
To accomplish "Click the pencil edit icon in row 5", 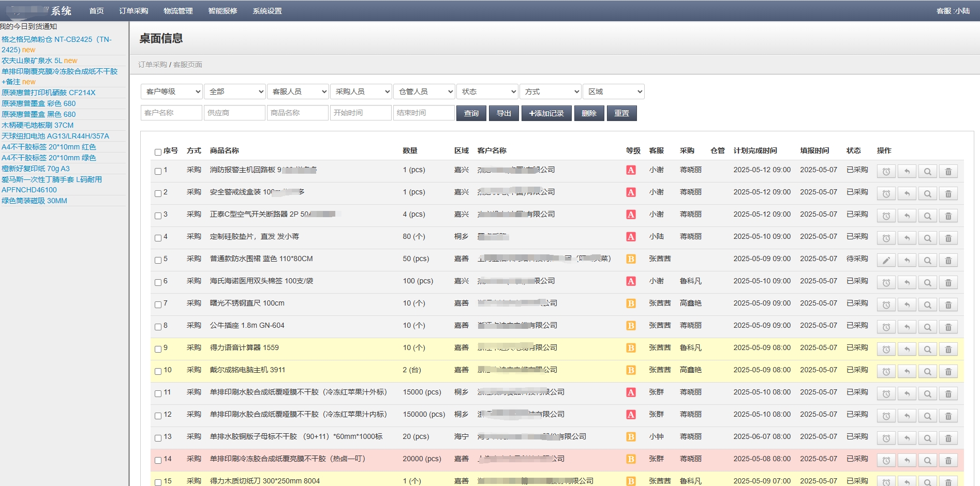I will click(x=886, y=261).
